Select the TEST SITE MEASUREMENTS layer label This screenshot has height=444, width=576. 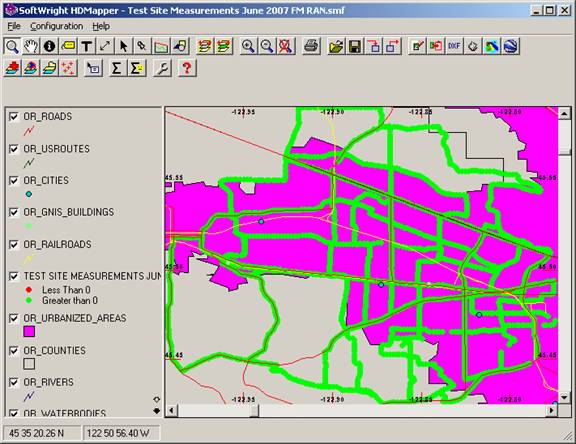(x=92, y=276)
